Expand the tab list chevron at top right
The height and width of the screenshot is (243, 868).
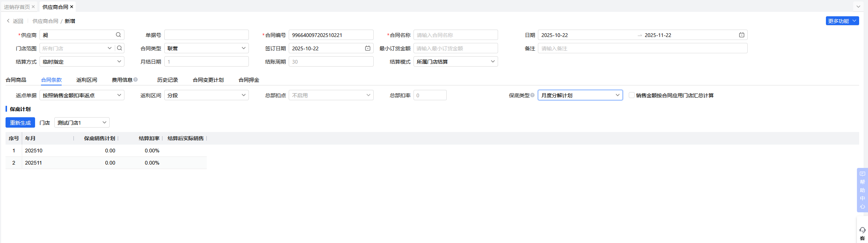858,7
